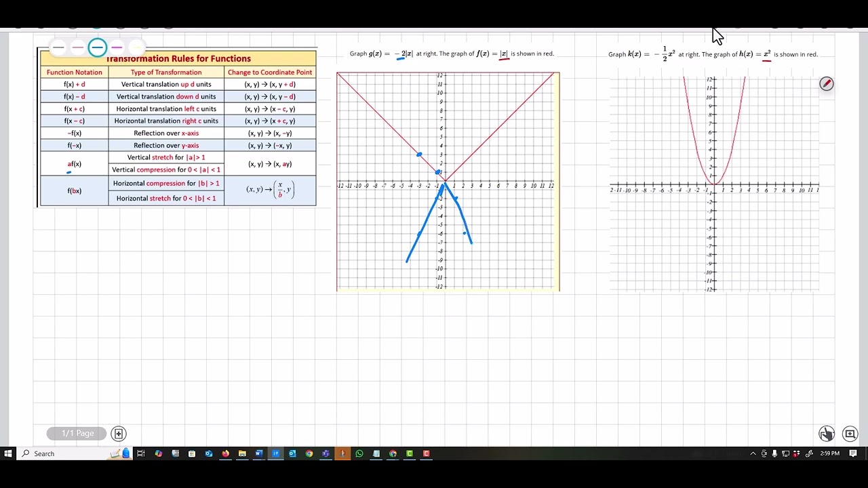Screen dimensions: 868x488
Task: Click the absolute value coordinate graph
Action: tap(448, 182)
